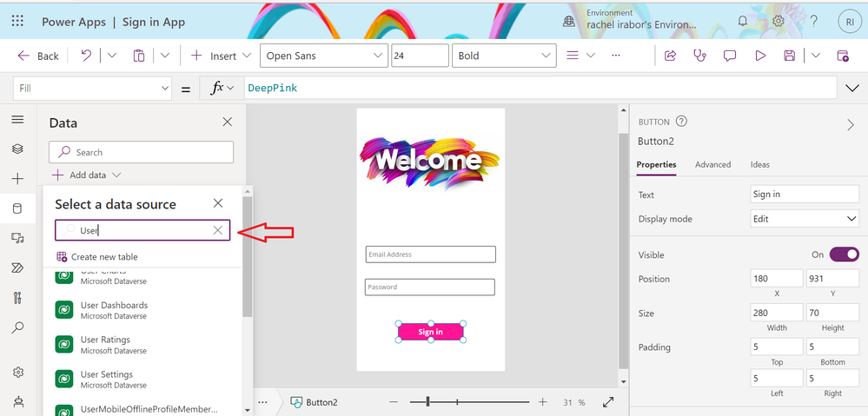Click the Environment globe icon
The width and height of the screenshot is (868, 416).
(569, 21)
